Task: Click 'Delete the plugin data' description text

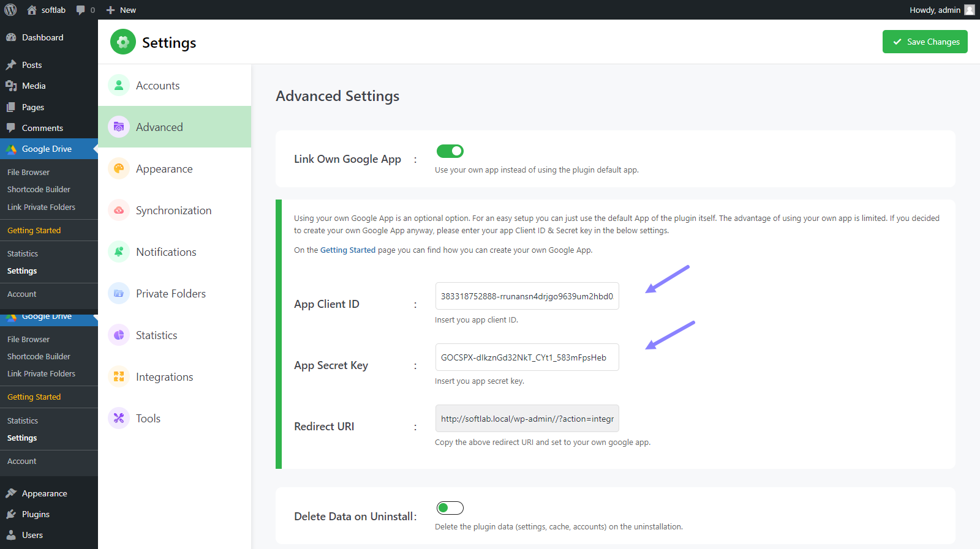Action: [559, 526]
